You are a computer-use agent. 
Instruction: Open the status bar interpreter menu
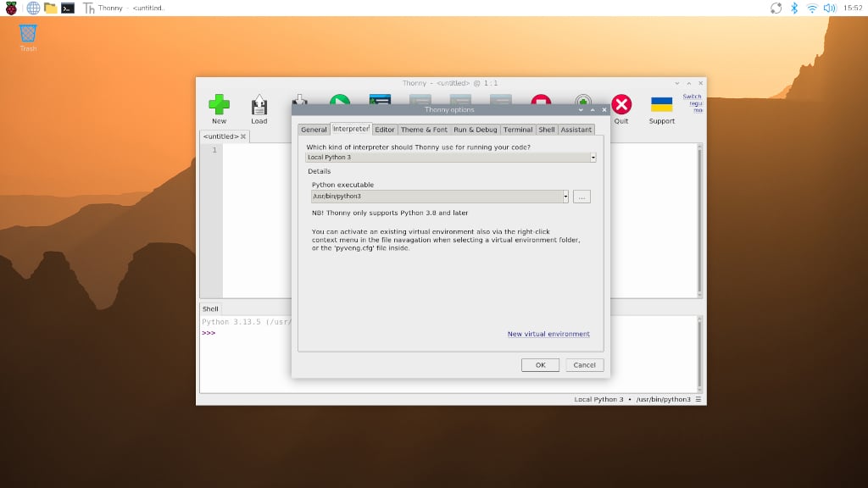click(x=698, y=399)
